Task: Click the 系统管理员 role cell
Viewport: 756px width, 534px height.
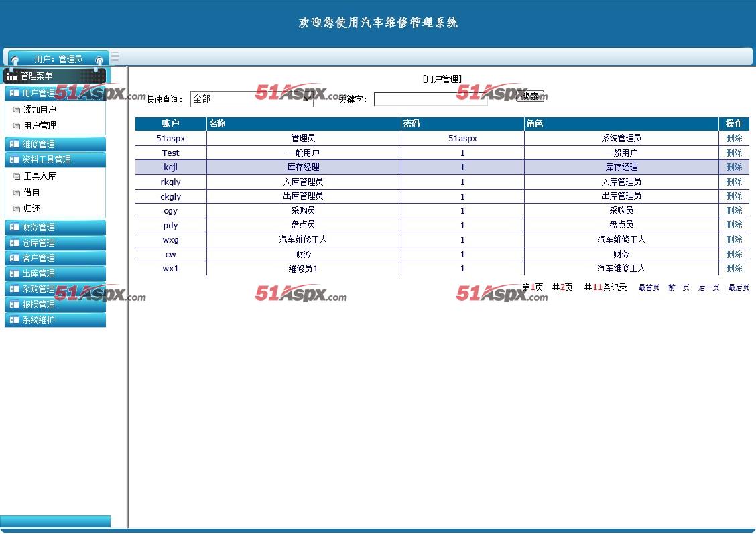Action: [621, 138]
